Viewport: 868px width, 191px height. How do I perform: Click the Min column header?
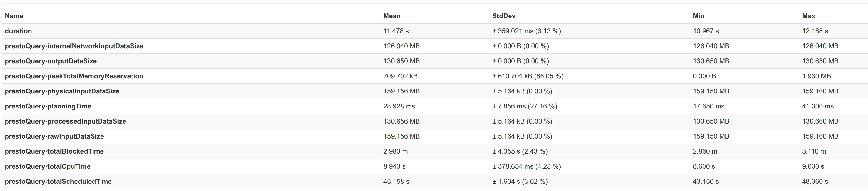(x=698, y=16)
